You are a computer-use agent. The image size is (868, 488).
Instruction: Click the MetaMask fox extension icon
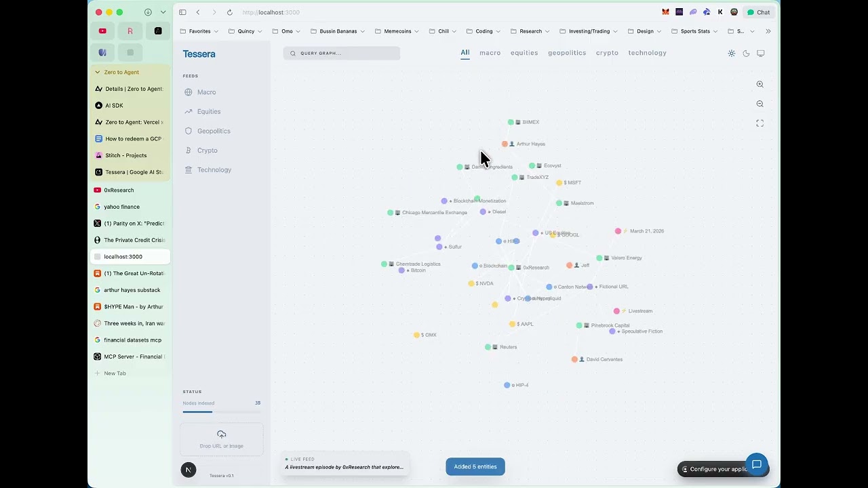pos(665,12)
